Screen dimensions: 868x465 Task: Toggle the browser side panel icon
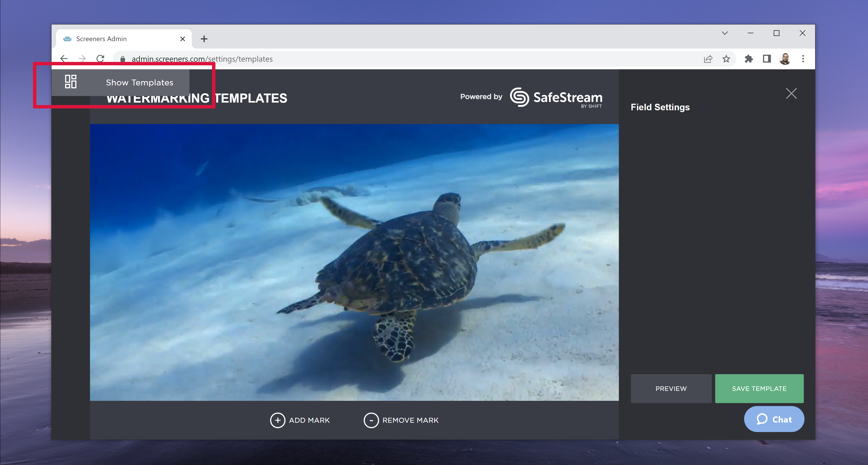[x=767, y=59]
